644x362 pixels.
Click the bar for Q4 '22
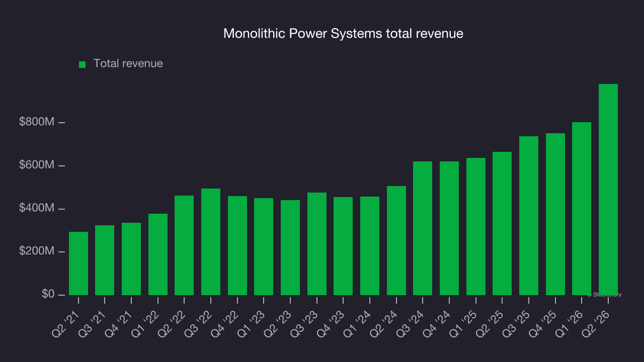(237, 246)
